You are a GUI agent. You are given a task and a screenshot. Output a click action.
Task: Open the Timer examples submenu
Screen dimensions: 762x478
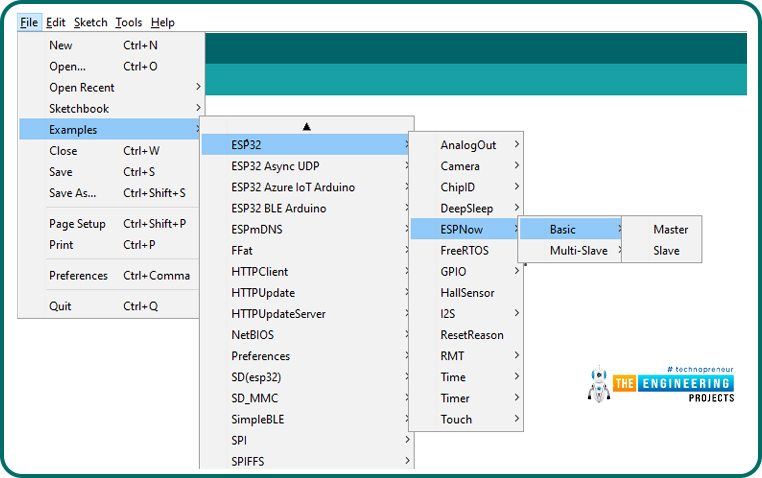[466, 398]
